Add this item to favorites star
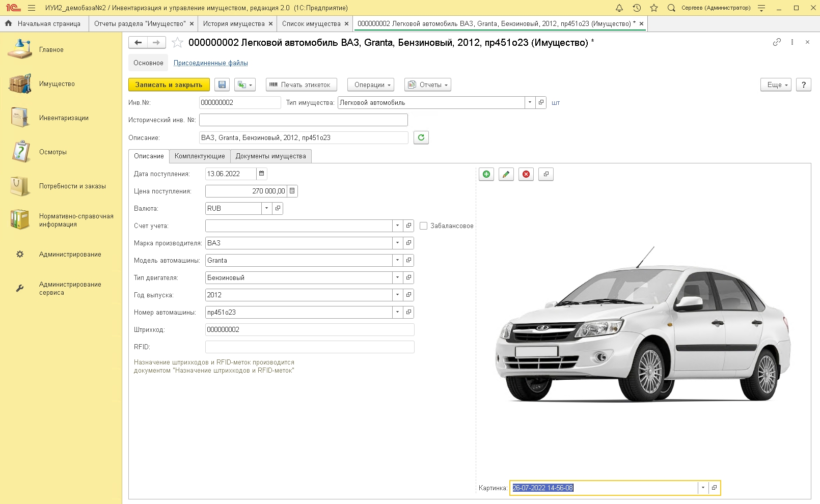 [177, 43]
